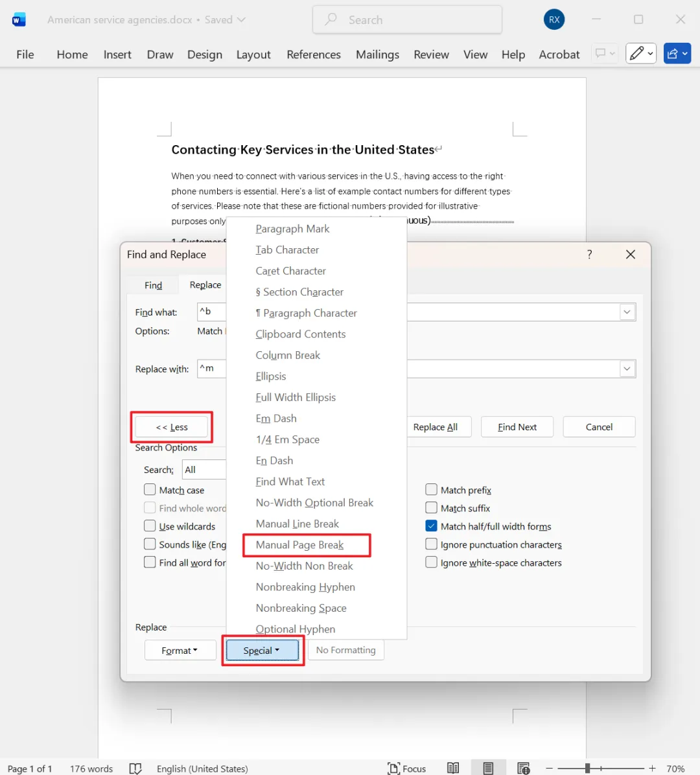The height and width of the screenshot is (775, 700).
Task: Open the File menu
Action: (25, 54)
